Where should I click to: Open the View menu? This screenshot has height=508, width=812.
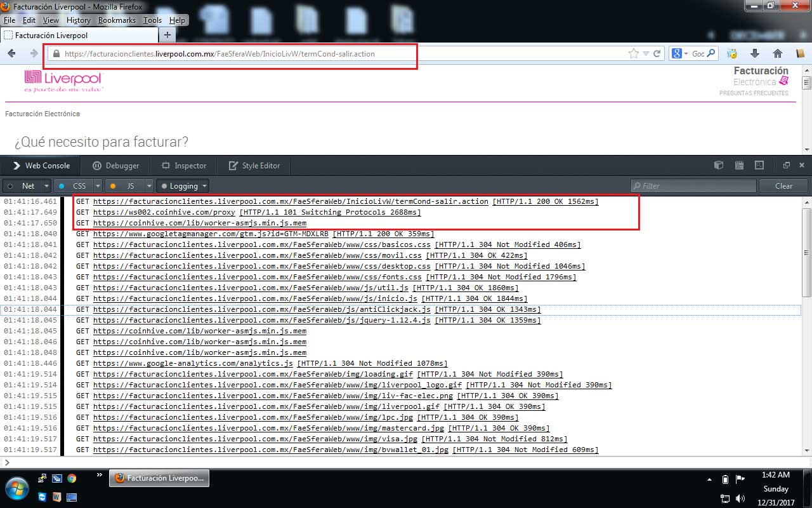tap(51, 20)
